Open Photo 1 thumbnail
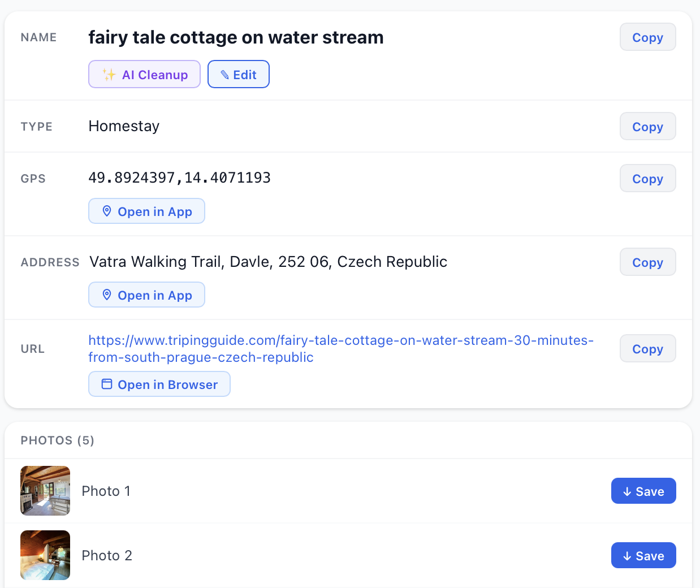This screenshot has width=700, height=588. (x=45, y=491)
